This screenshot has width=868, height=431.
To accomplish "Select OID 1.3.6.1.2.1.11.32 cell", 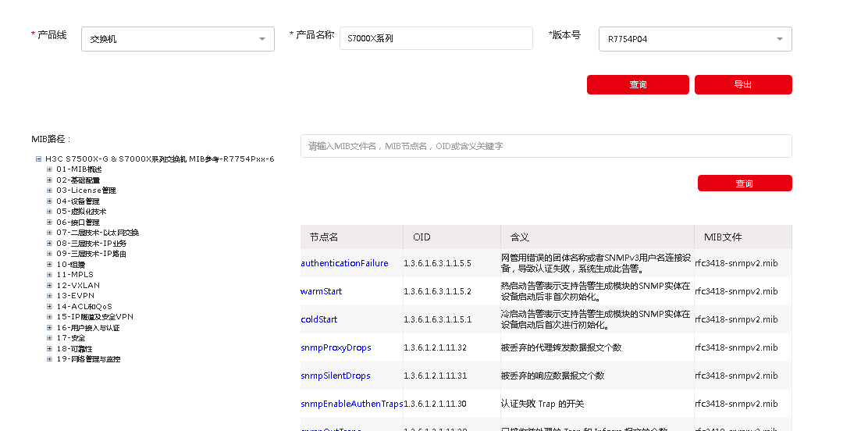I will [x=435, y=348].
